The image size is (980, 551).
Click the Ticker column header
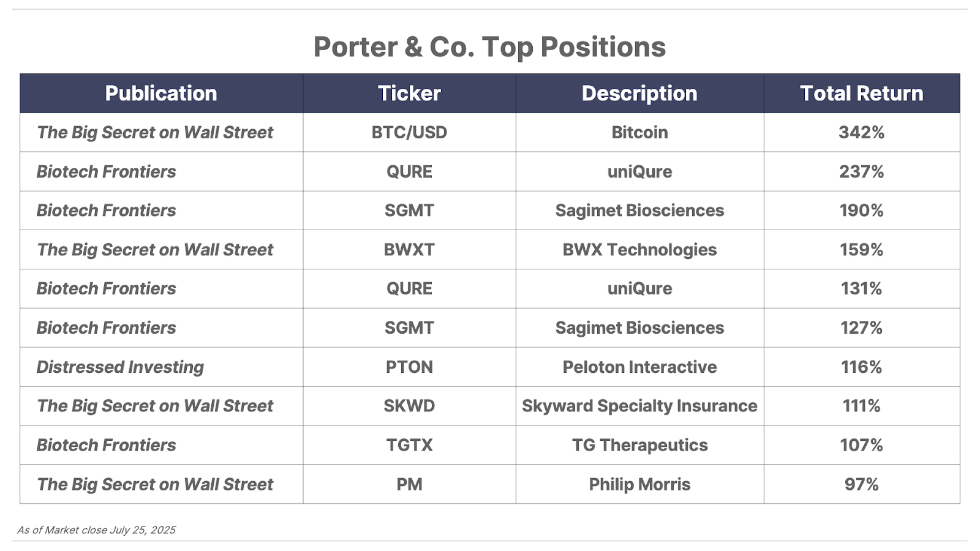pyautogui.click(x=409, y=93)
